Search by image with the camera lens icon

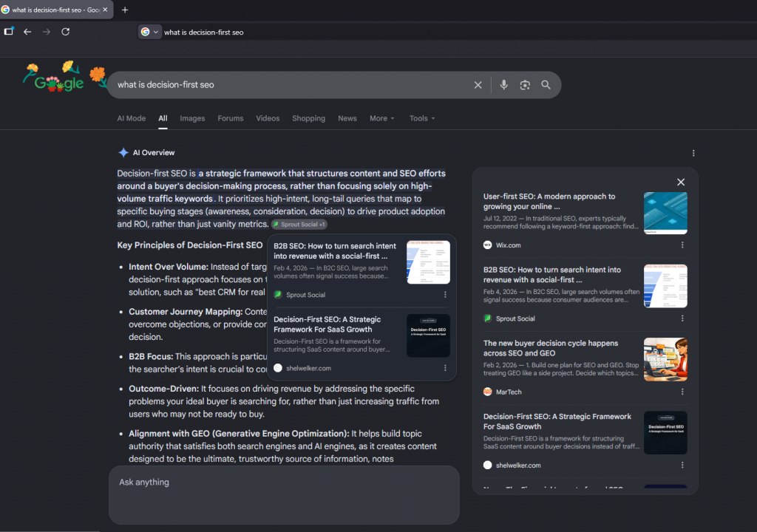click(x=525, y=85)
